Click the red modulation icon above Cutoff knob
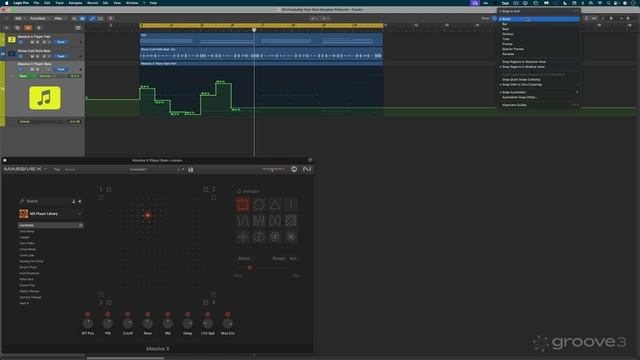Screen dimensions: 640x360 (127, 314)
